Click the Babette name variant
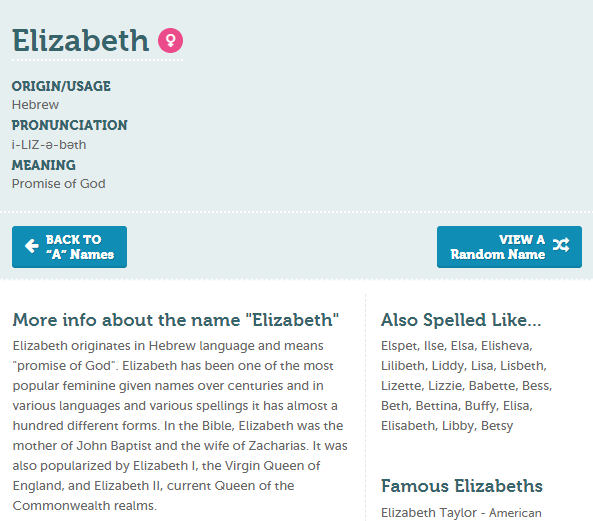 tap(492, 386)
